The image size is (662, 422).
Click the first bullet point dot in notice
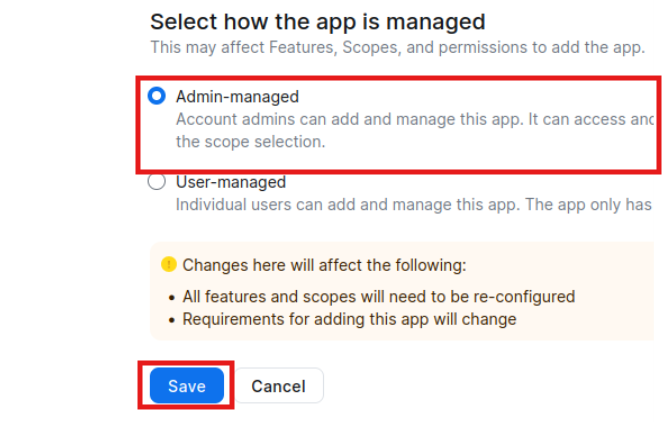(x=172, y=297)
